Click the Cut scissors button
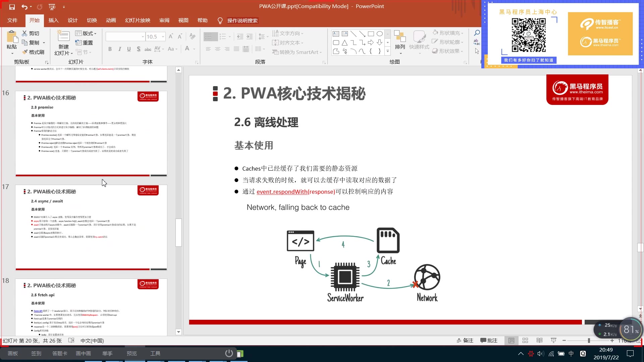The image size is (644, 362). [x=31, y=33]
